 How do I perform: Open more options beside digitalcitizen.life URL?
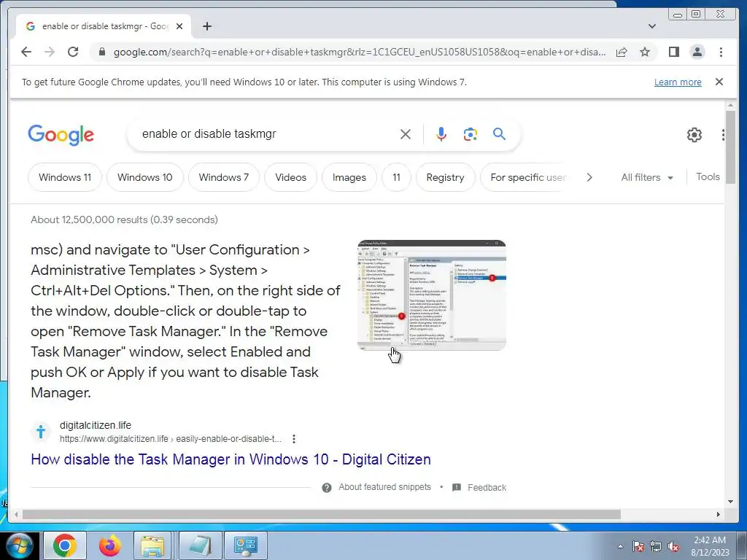tap(294, 438)
